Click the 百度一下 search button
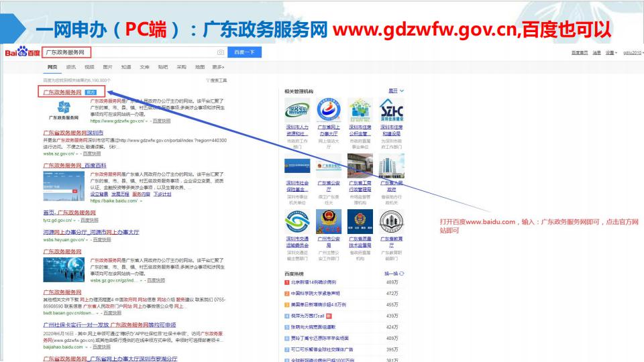This screenshot has width=644, height=362. coord(244,52)
